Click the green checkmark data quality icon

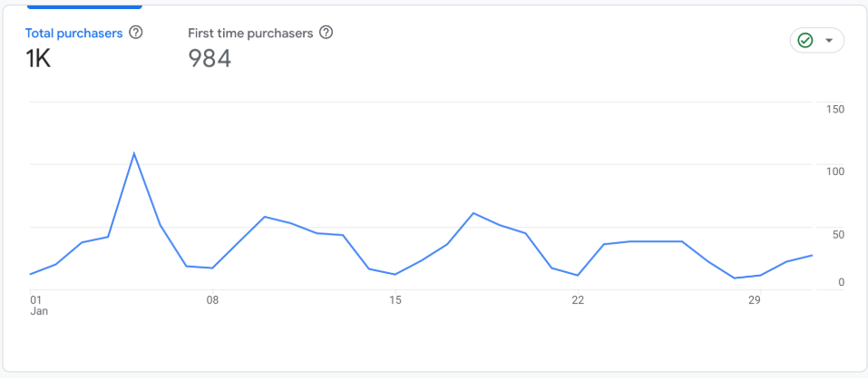click(x=805, y=41)
